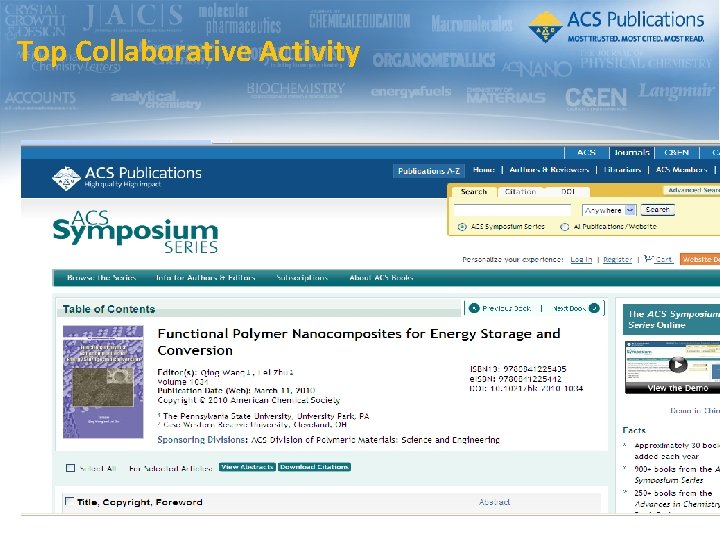The image size is (720, 540).
Task: Click the Abstract link for Title, Copyright, Foreword
Action: (495, 502)
